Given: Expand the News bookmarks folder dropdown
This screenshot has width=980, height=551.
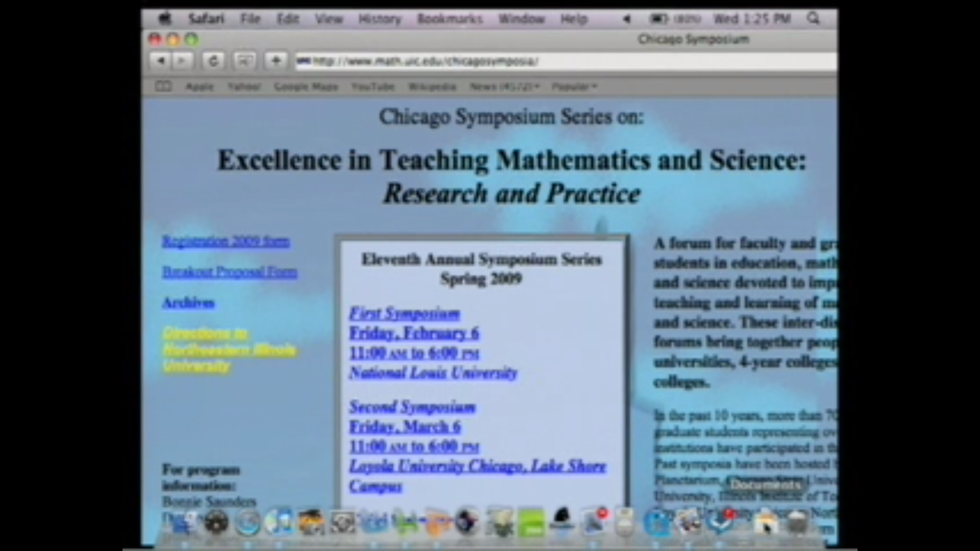Looking at the screenshot, I should coord(504,87).
